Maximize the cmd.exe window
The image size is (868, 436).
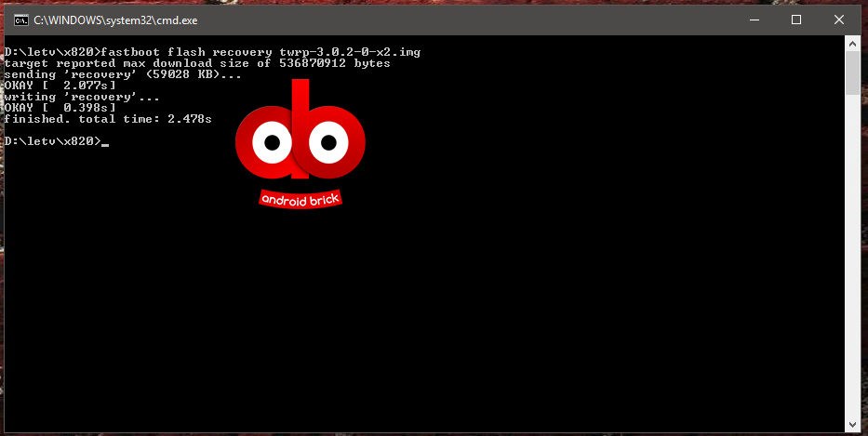[x=796, y=20]
